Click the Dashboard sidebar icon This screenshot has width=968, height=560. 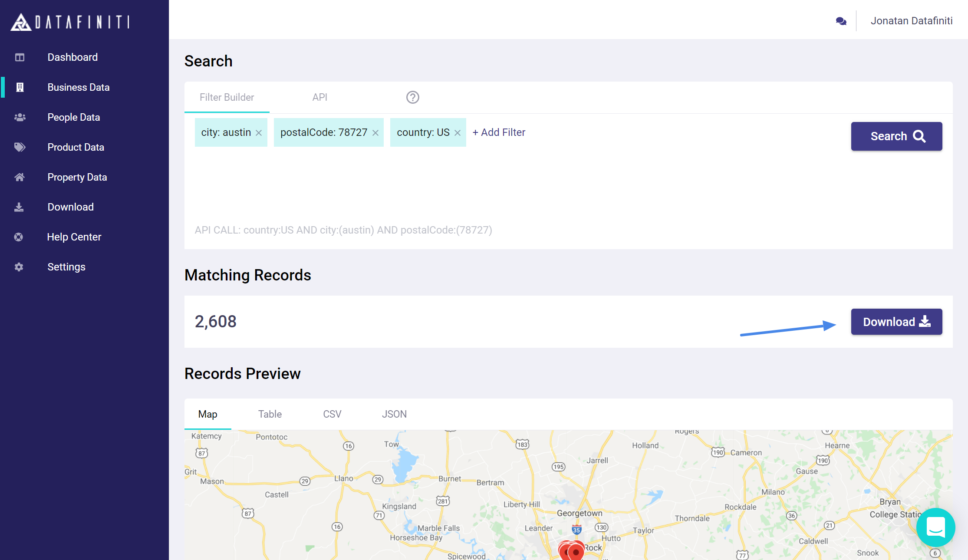coord(20,57)
